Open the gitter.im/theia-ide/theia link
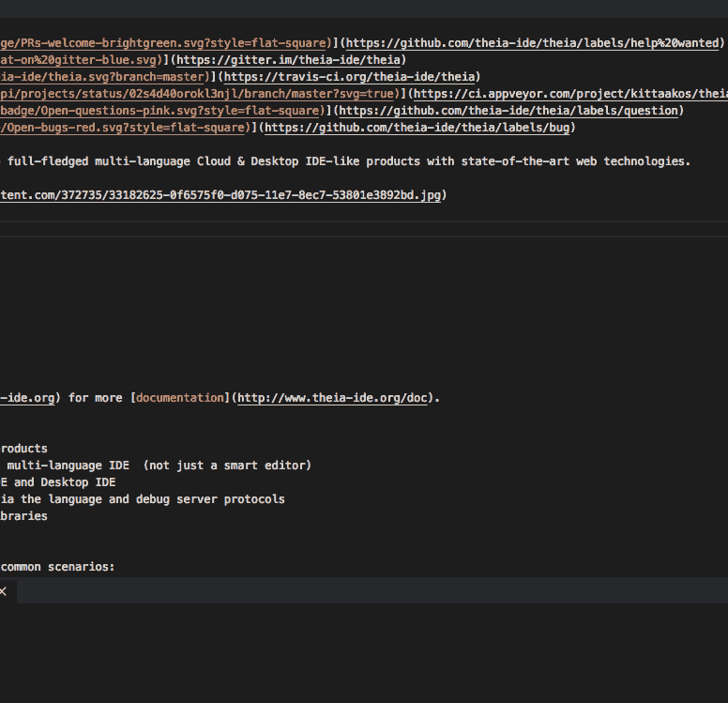Viewport: 728px width, 703px height. (x=288, y=60)
